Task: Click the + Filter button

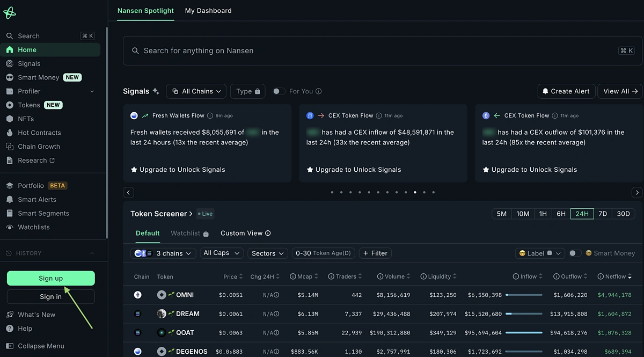Action: pyautogui.click(x=376, y=253)
